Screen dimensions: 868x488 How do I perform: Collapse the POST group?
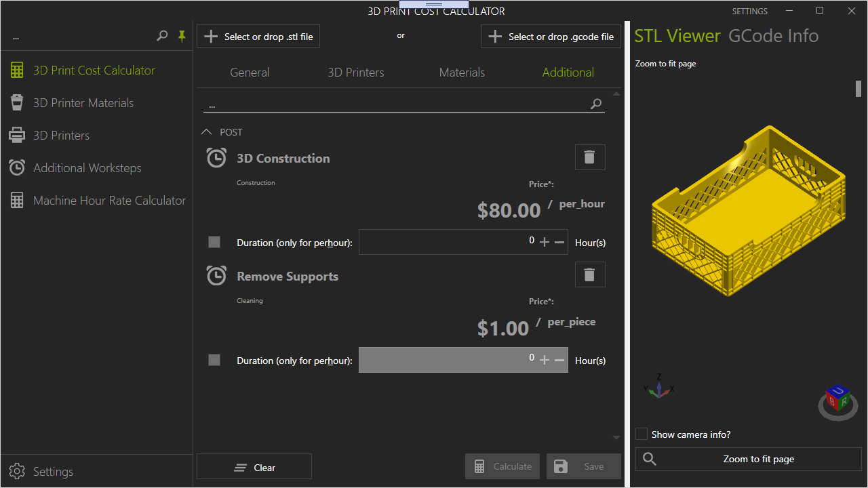(207, 132)
